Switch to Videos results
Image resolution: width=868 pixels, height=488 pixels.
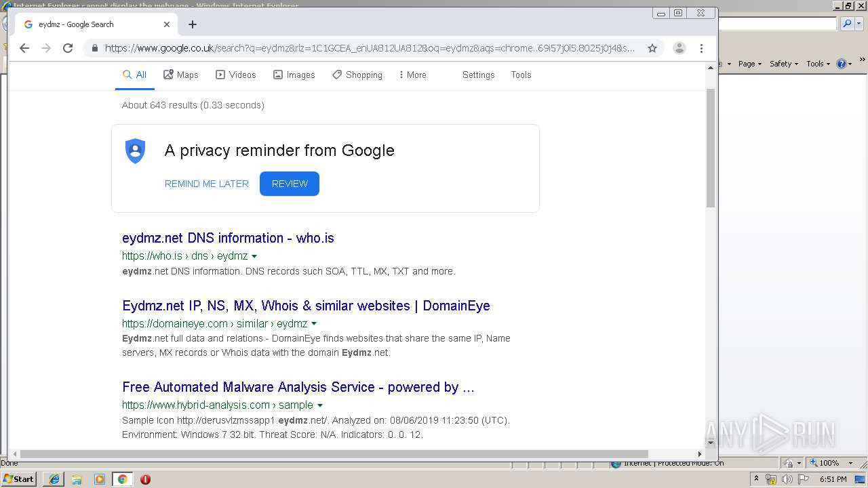[235, 75]
